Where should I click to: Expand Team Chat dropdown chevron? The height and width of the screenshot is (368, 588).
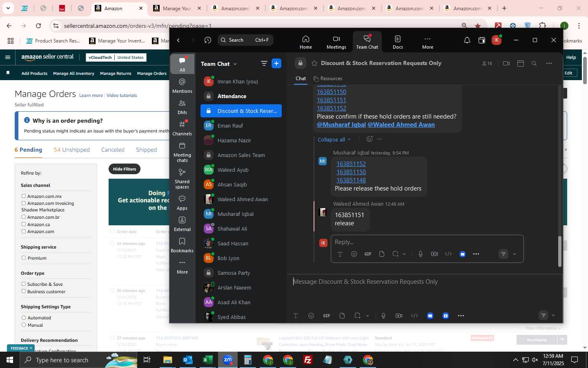click(235, 64)
